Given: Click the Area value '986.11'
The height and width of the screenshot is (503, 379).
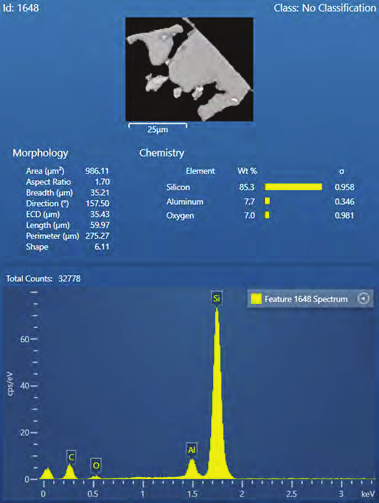Looking at the screenshot, I should 97,171.
